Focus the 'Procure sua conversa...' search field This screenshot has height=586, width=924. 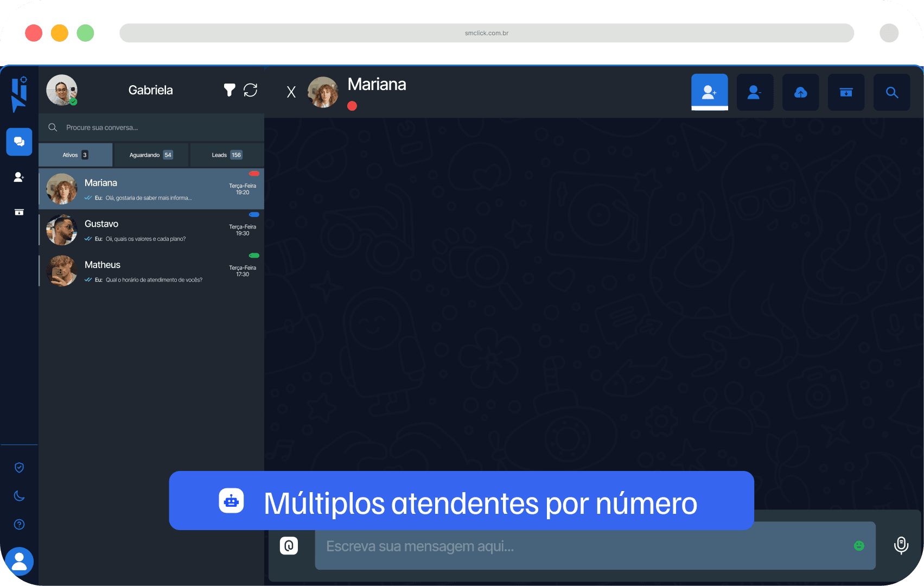coord(151,128)
